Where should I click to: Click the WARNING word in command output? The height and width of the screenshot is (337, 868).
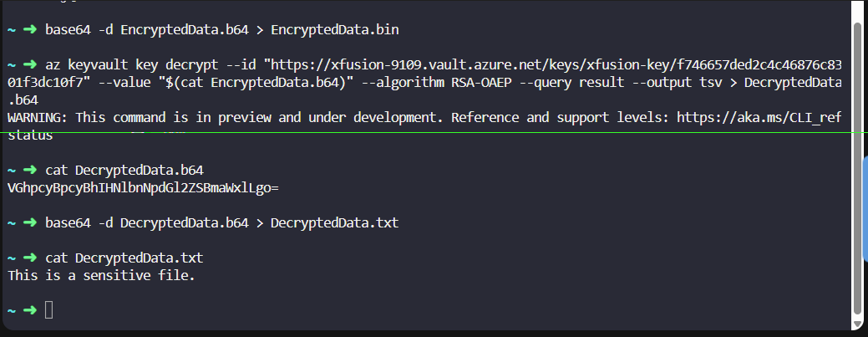point(38,117)
